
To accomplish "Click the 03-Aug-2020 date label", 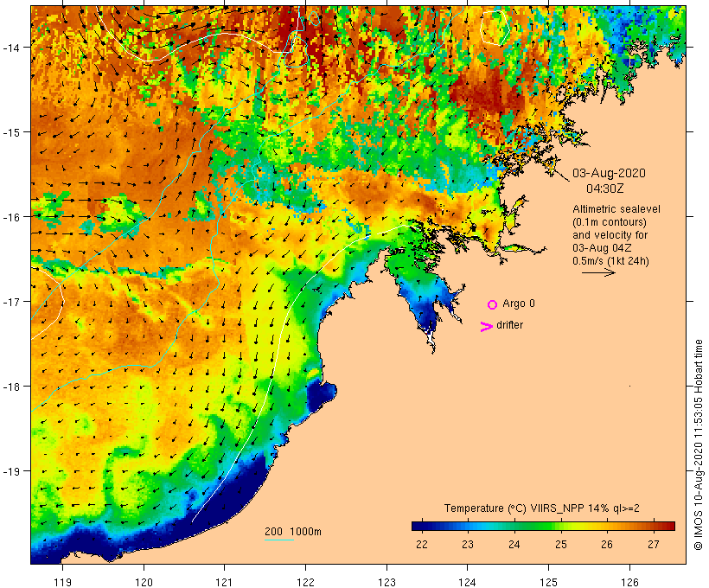I will (x=609, y=173).
